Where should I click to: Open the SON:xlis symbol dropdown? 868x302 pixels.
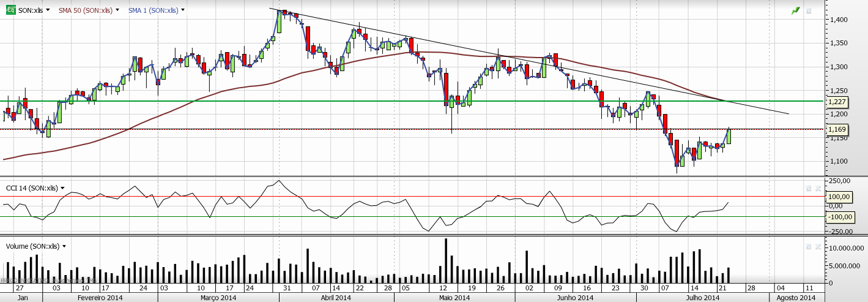[48, 10]
